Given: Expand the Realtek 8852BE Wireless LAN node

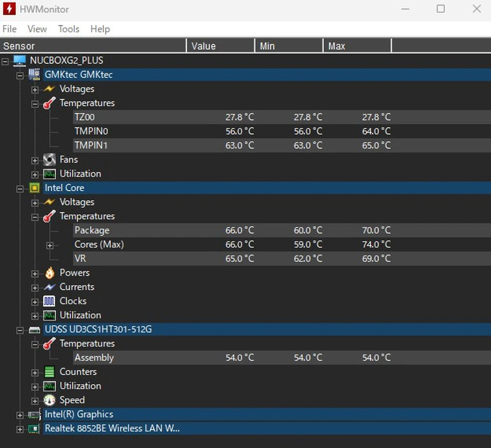Looking at the screenshot, I should (20, 429).
